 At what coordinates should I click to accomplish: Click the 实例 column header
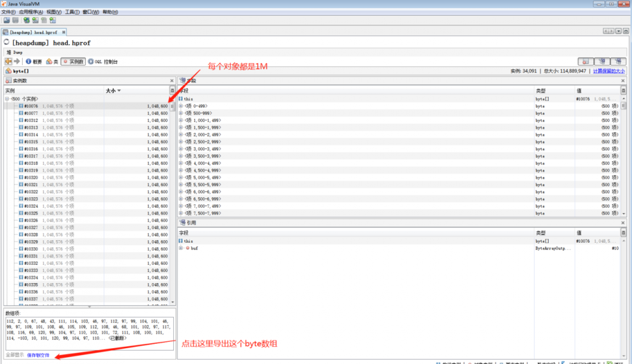pos(54,91)
